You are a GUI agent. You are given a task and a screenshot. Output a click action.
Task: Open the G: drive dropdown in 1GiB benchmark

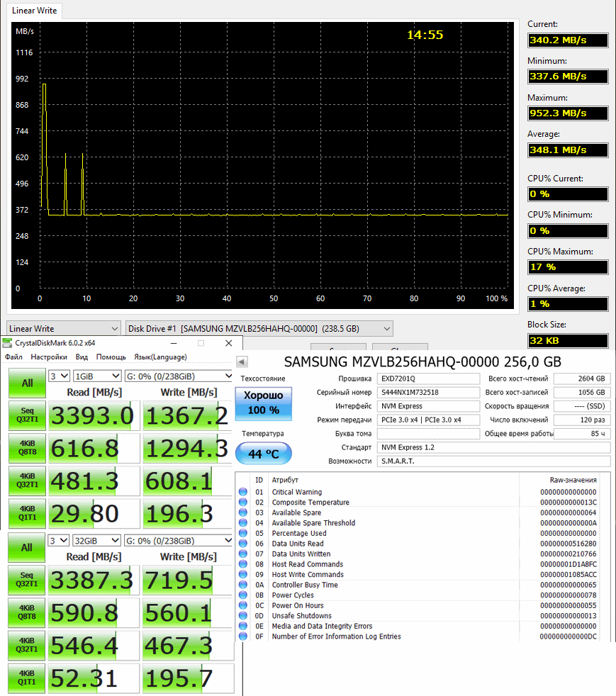(179, 376)
